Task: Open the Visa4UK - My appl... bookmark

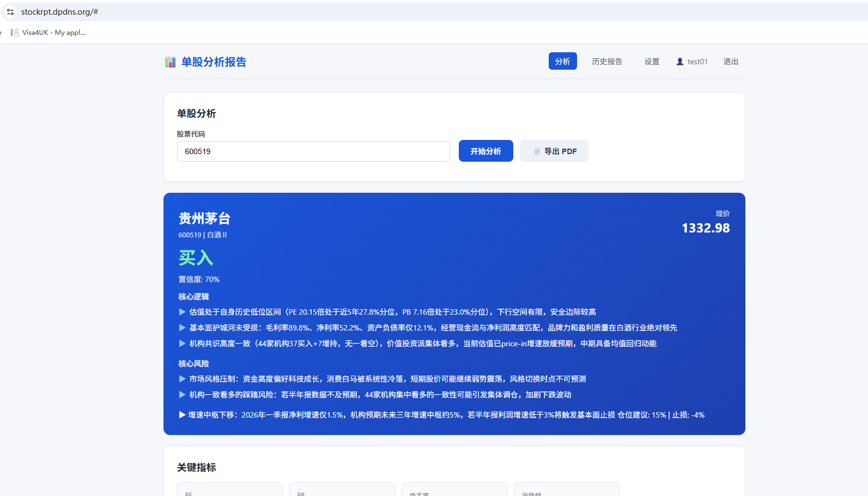Action: pyautogui.click(x=48, y=33)
